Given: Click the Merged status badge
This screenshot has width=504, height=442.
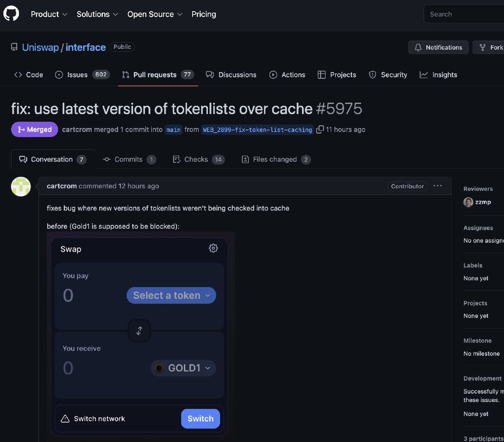Looking at the screenshot, I should [x=34, y=129].
